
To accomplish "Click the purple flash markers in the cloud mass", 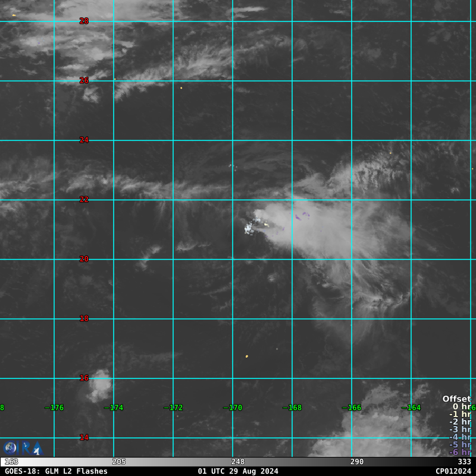I will (x=302, y=216).
